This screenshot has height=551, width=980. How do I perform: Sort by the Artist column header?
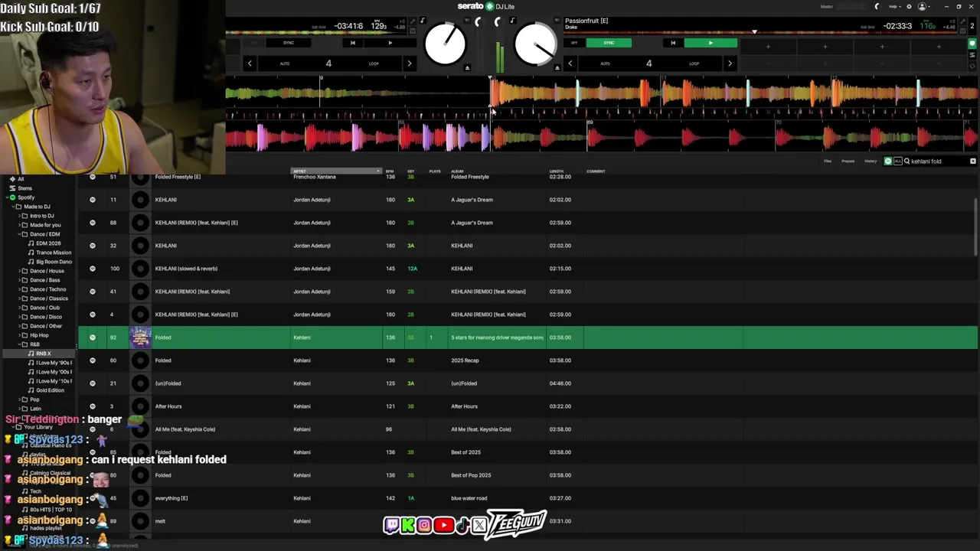(335, 171)
